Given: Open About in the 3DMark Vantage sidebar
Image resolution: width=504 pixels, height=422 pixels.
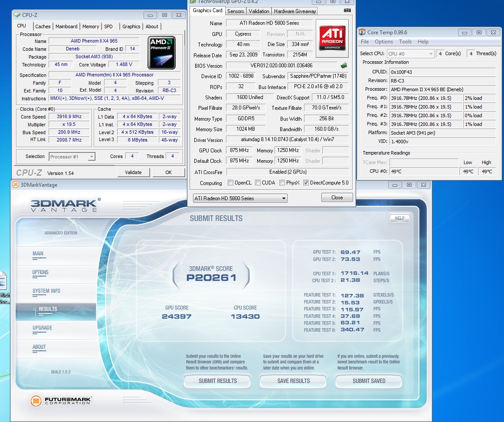Looking at the screenshot, I should [39, 347].
